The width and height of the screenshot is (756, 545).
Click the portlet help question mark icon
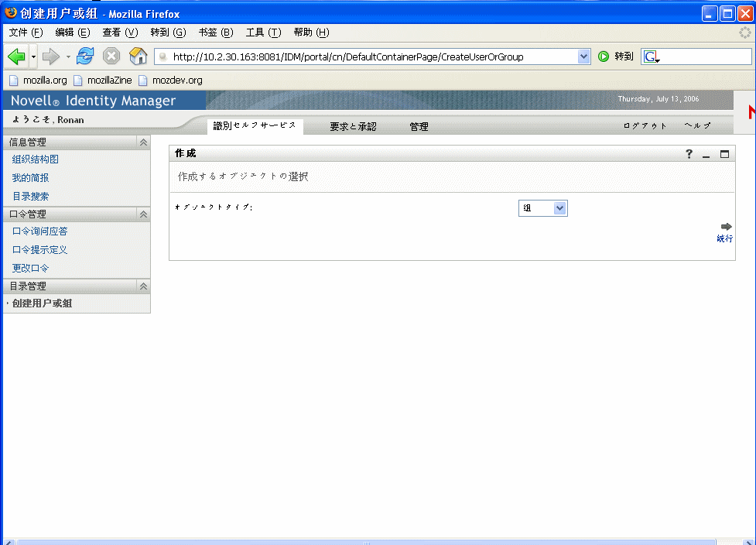(689, 154)
